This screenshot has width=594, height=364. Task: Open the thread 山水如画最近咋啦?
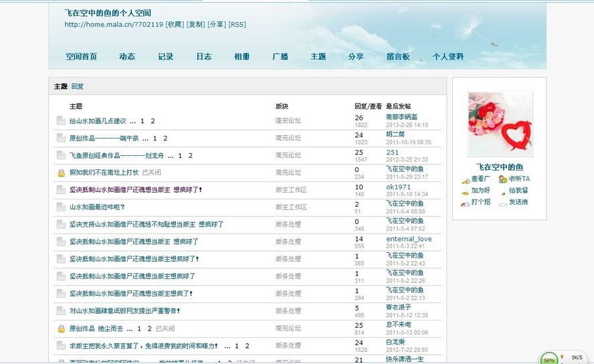tap(97, 207)
